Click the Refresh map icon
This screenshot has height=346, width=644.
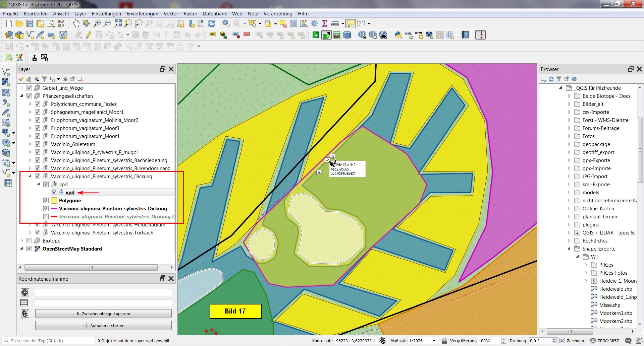[211, 23]
